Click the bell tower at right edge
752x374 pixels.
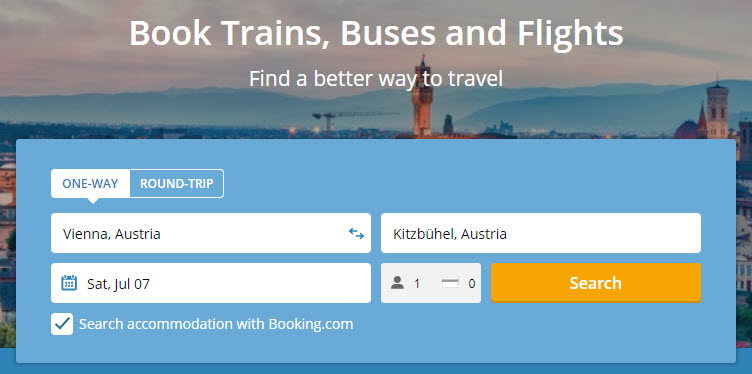(717, 110)
